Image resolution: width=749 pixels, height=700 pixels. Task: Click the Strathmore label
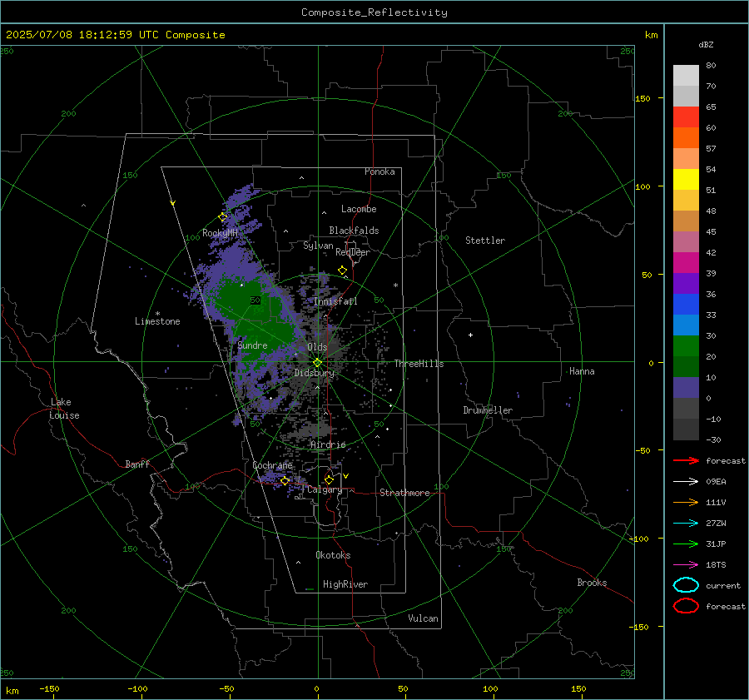pos(404,493)
